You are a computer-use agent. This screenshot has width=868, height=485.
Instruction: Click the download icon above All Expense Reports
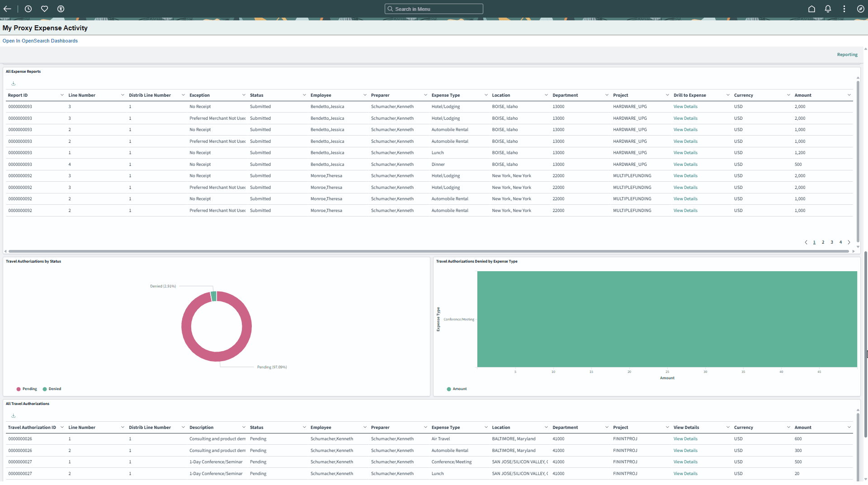pos(13,84)
